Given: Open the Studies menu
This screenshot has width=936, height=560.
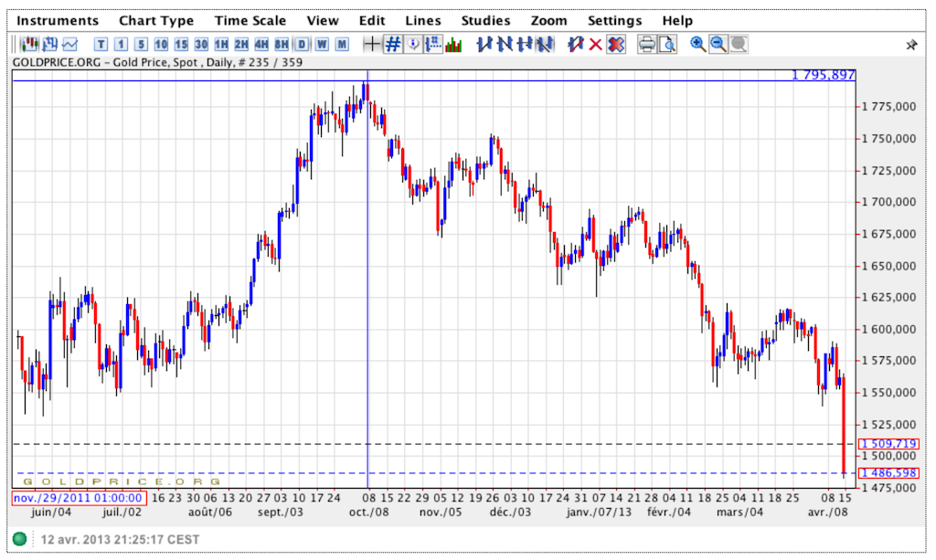Looking at the screenshot, I should click(x=486, y=20).
